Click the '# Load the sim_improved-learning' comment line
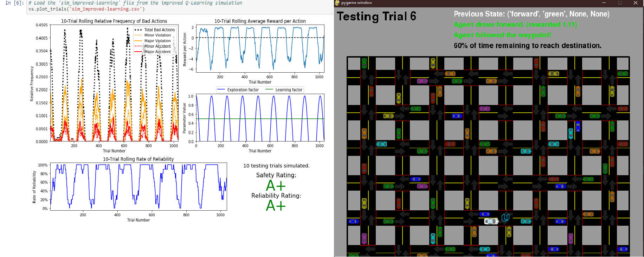This screenshot has height=257, width=644. click(135, 3)
